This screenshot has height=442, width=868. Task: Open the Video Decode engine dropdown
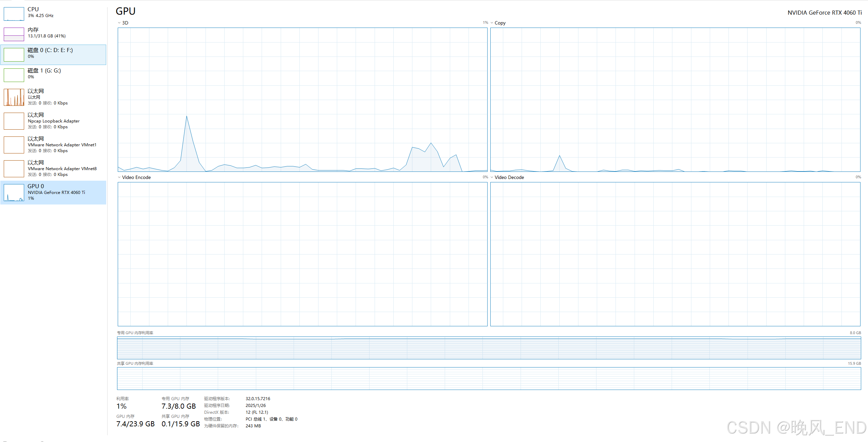click(492, 177)
